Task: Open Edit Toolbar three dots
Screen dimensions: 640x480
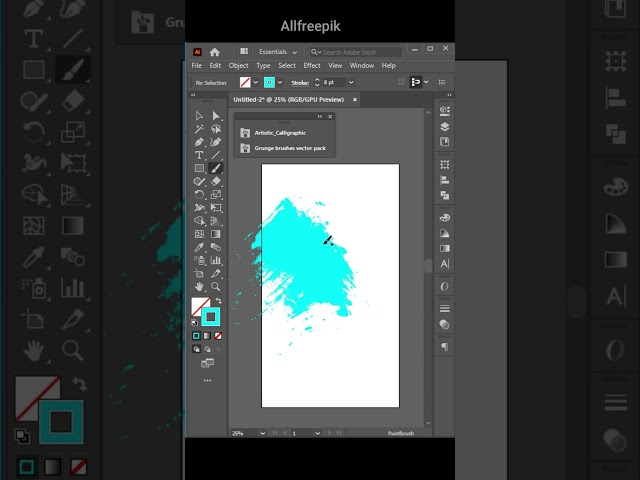Action: [x=207, y=380]
